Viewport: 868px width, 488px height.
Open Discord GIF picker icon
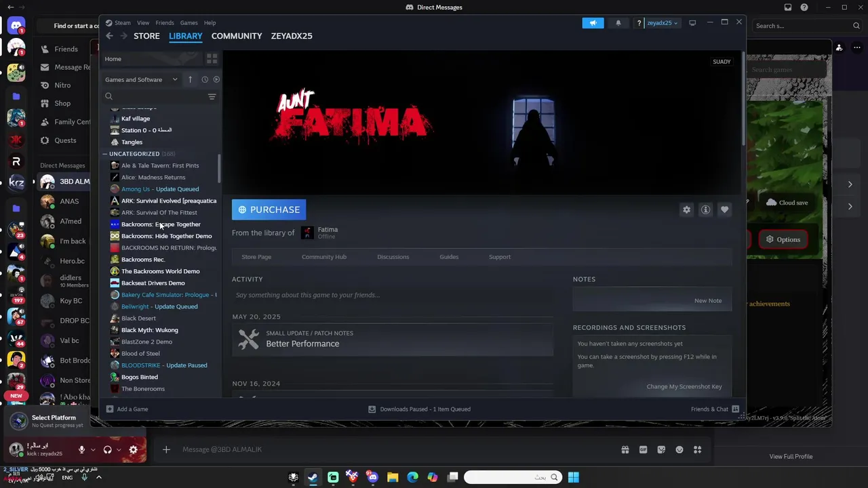(x=643, y=449)
